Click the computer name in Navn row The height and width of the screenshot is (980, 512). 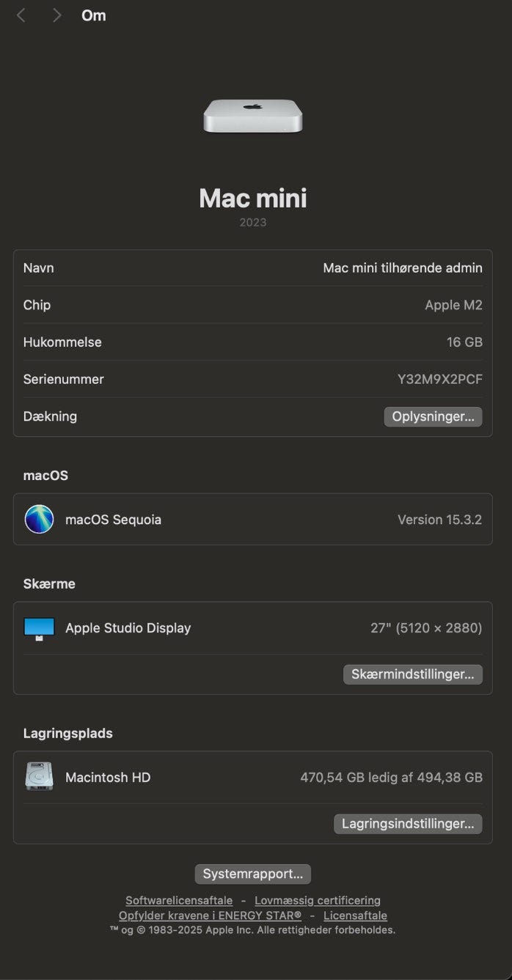coord(403,268)
